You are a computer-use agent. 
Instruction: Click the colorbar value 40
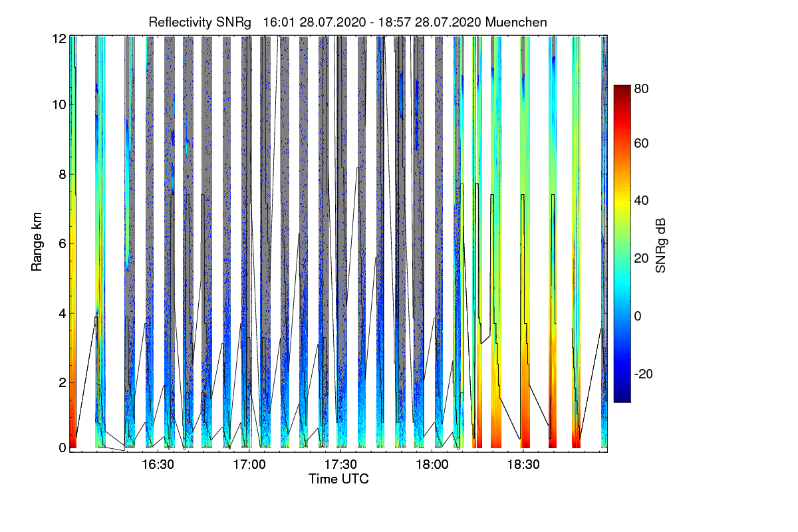[641, 201]
